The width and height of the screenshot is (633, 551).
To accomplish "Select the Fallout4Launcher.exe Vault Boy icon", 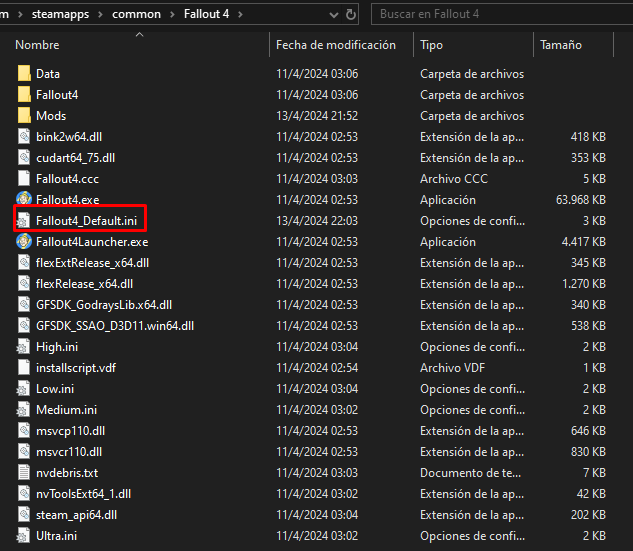I will tap(24, 241).
